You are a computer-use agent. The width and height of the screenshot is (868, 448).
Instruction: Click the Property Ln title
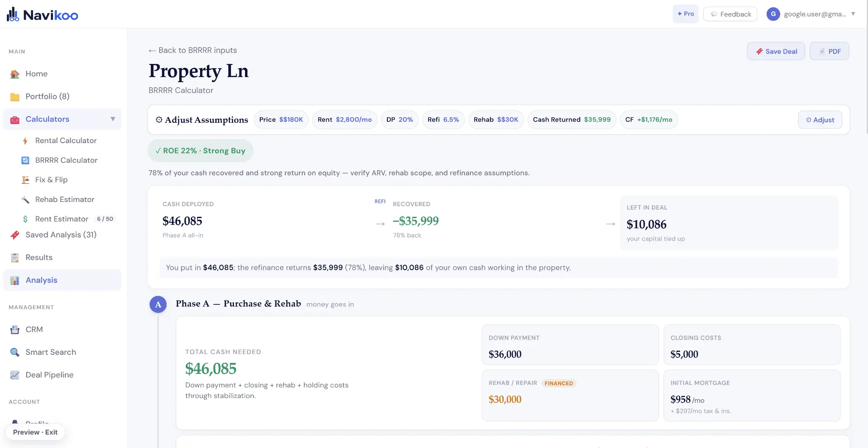point(198,71)
